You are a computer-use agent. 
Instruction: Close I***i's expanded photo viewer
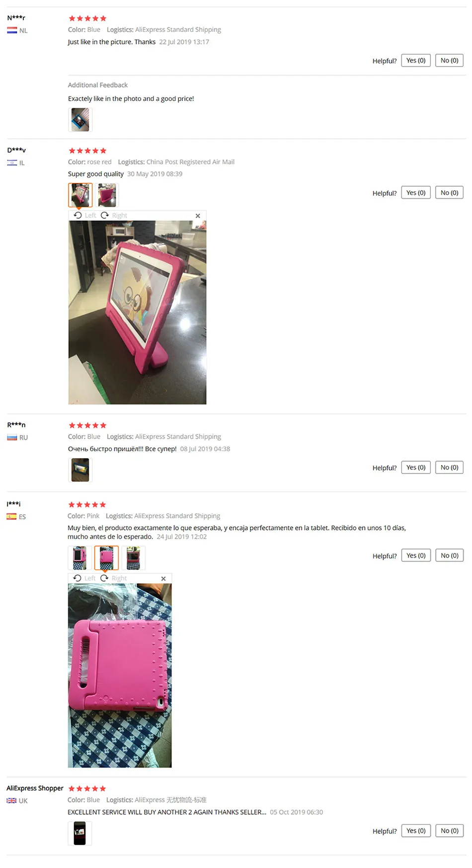click(163, 579)
